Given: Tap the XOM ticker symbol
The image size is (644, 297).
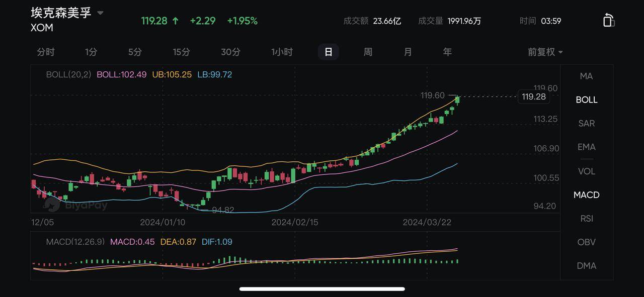Looking at the screenshot, I should pyautogui.click(x=42, y=28).
